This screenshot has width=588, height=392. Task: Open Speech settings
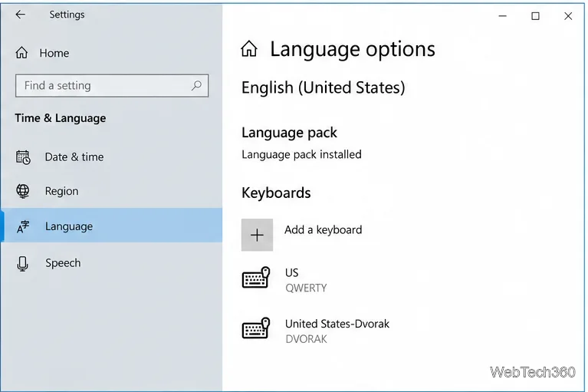pyautogui.click(x=111, y=262)
